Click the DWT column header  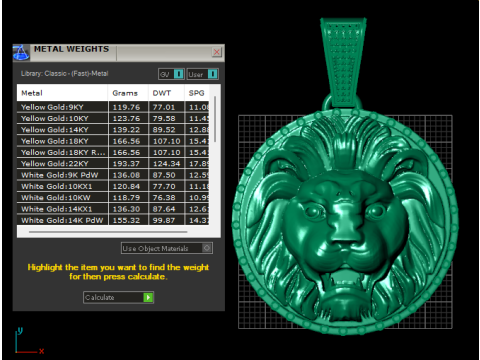pyautogui.click(x=166, y=93)
